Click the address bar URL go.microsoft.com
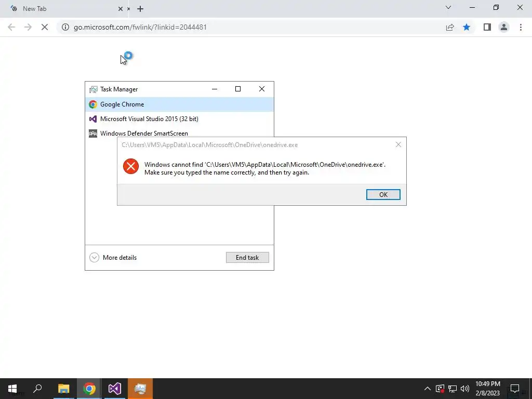 point(140,27)
